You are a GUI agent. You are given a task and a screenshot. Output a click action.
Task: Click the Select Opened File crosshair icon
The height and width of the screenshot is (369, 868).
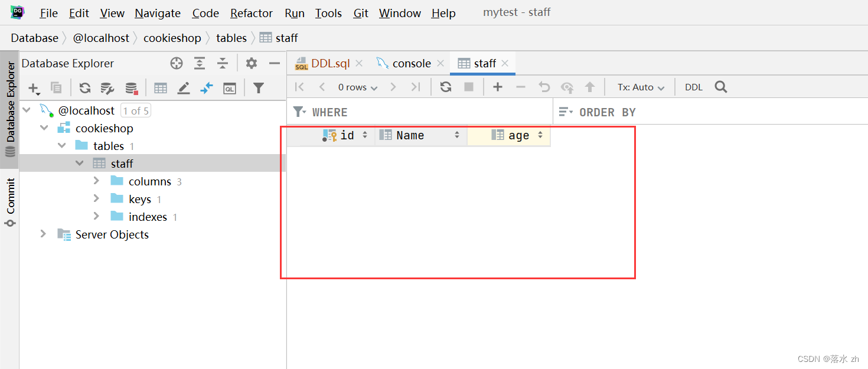(x=176, y=63)
